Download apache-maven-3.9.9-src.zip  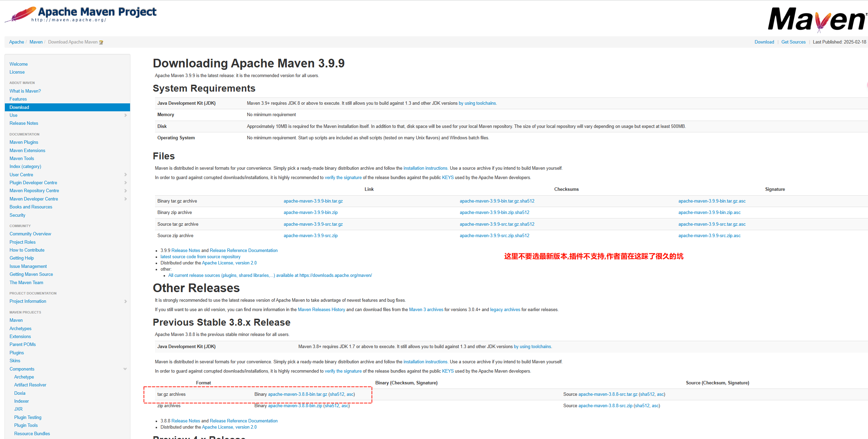click(x=311, y=236)
